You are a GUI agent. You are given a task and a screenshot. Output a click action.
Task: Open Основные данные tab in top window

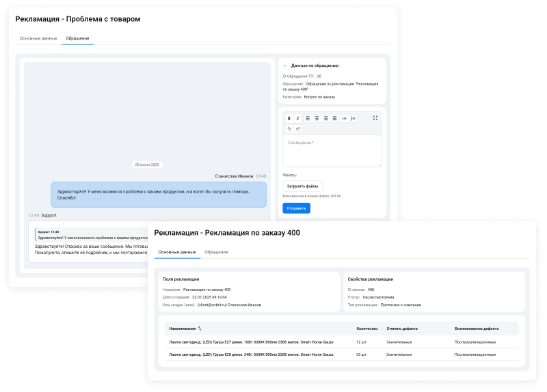(38, 38)
